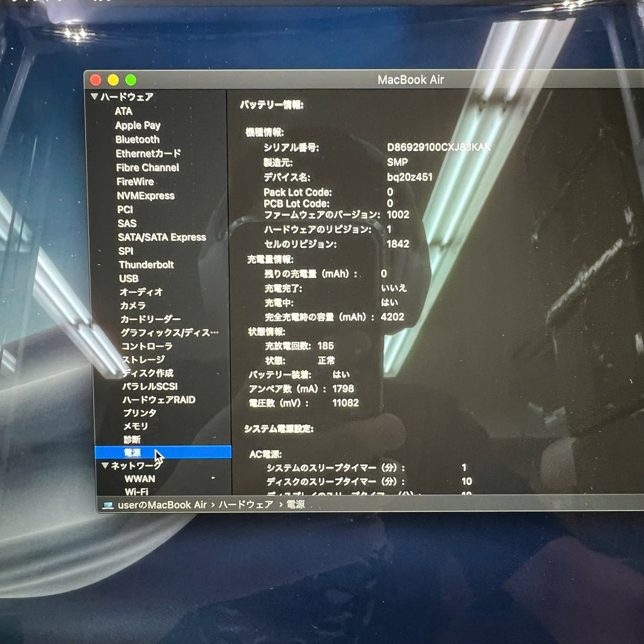
Task: Select Wi-Fi under ネットワーク
Action: coord(136,492)
